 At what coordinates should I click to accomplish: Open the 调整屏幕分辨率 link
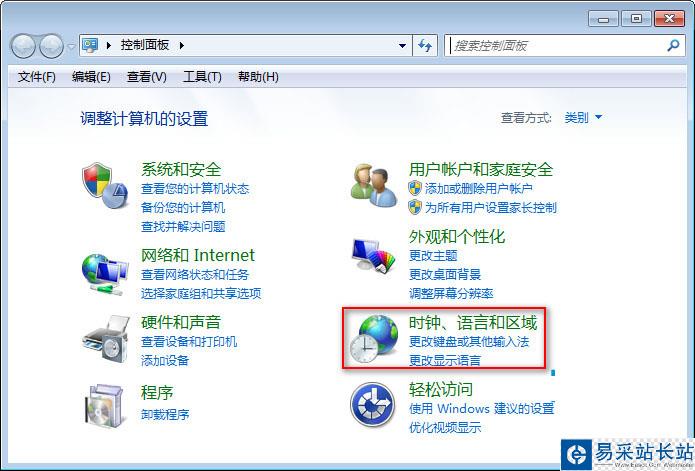451,293
